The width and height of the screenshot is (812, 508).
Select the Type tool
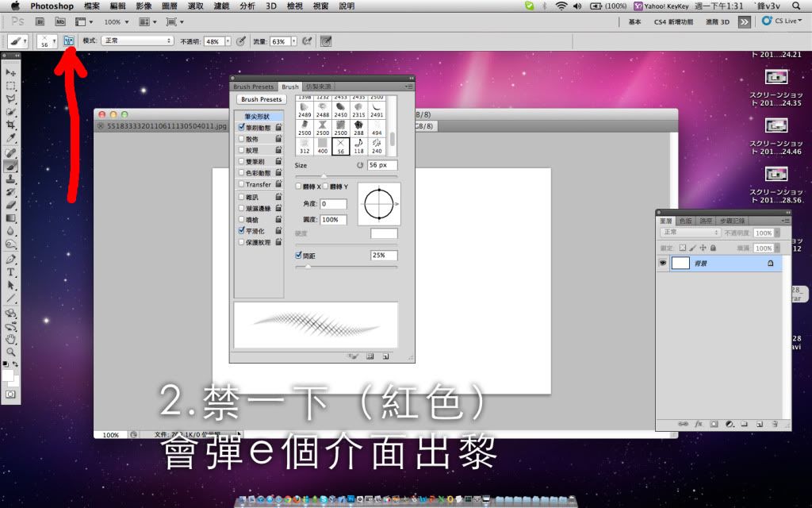point(11,271)
